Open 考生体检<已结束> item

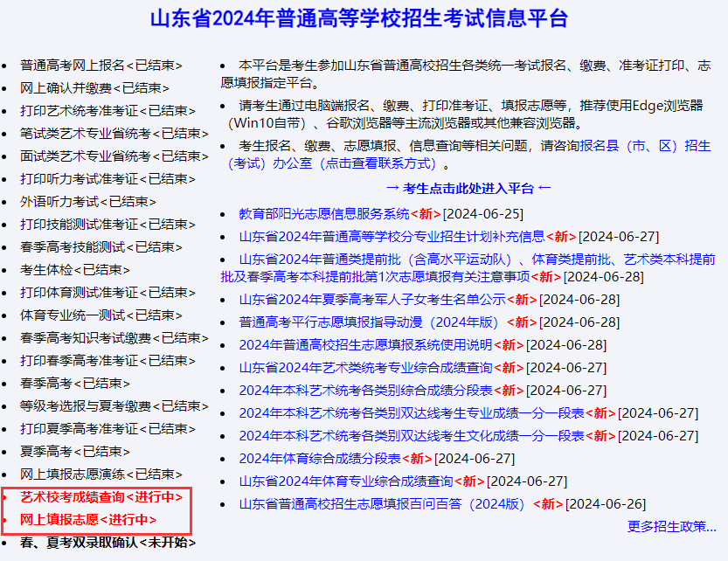tap(75, 270)
